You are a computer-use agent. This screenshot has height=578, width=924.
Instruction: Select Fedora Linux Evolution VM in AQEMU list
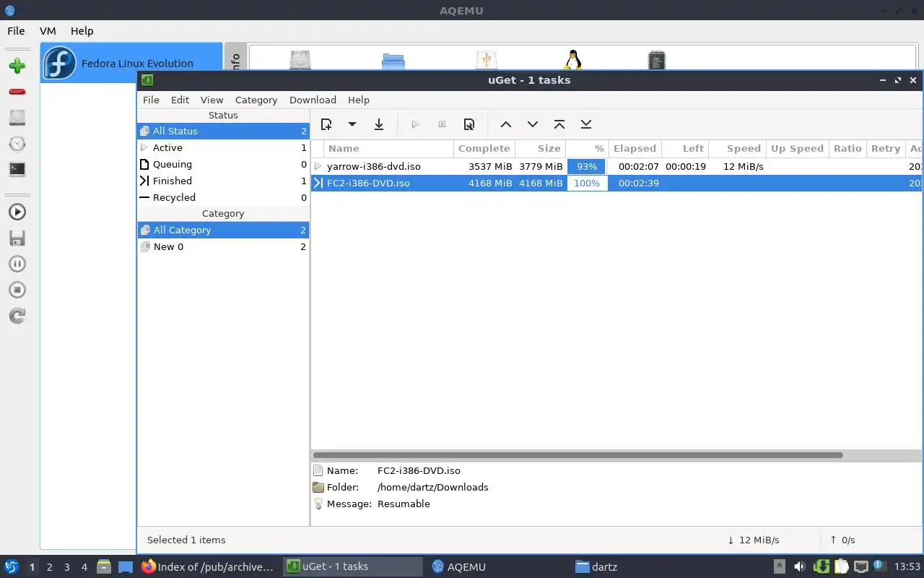tap(131, 63)
